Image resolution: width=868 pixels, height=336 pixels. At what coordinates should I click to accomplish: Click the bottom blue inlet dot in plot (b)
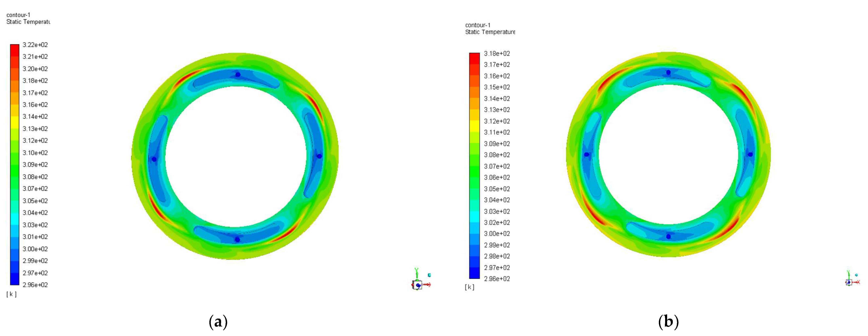point(669,237)
